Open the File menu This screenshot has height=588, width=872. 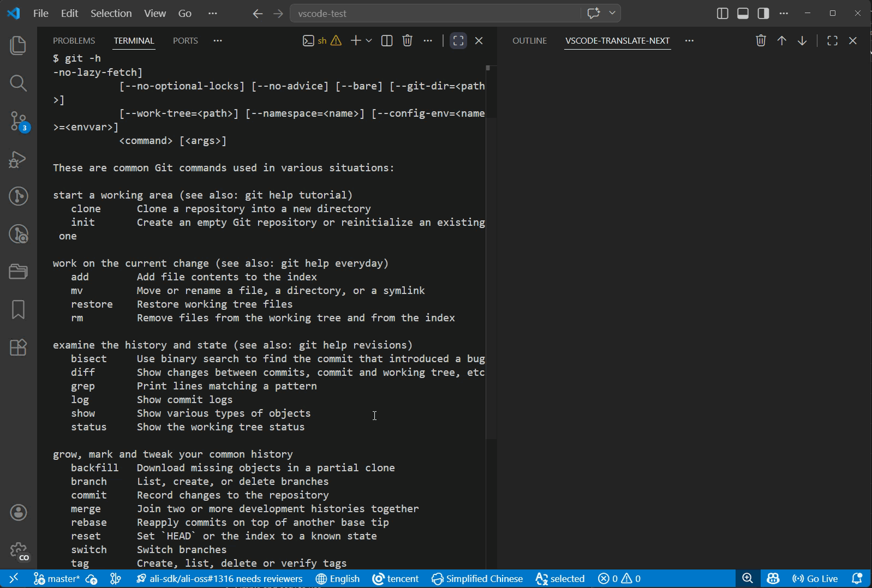click(x=41, y=13)
